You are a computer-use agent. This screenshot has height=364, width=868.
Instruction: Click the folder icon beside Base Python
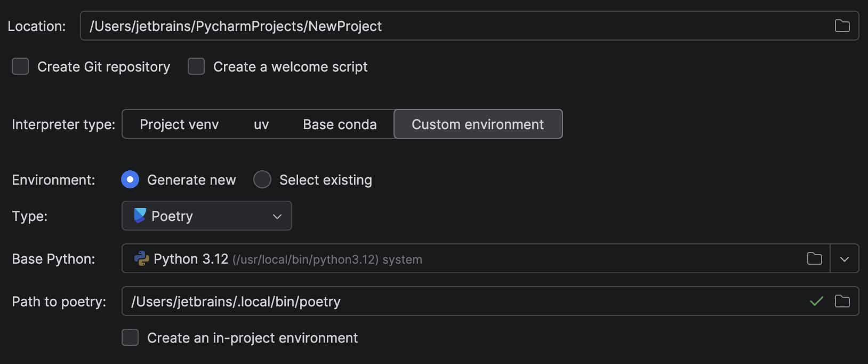point(814,258)
